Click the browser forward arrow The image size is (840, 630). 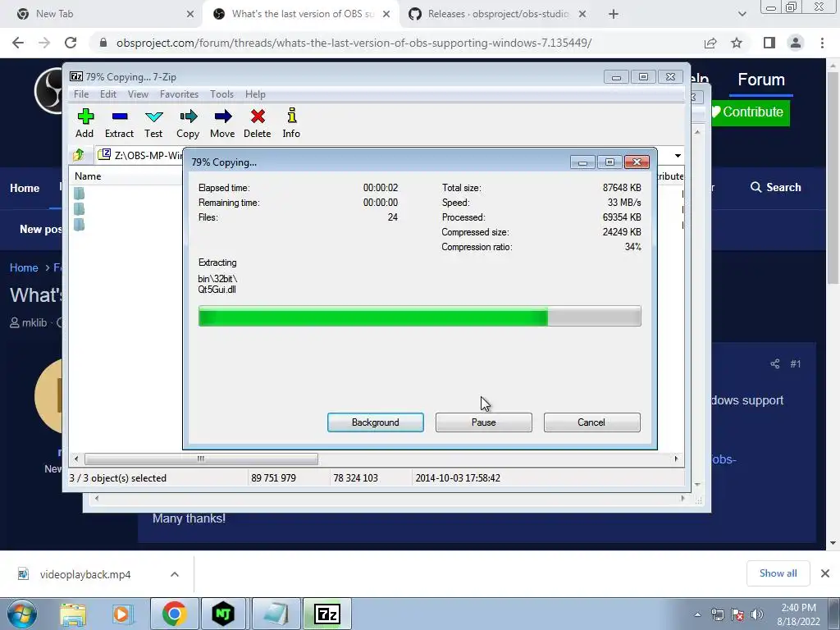pos(44,43)
